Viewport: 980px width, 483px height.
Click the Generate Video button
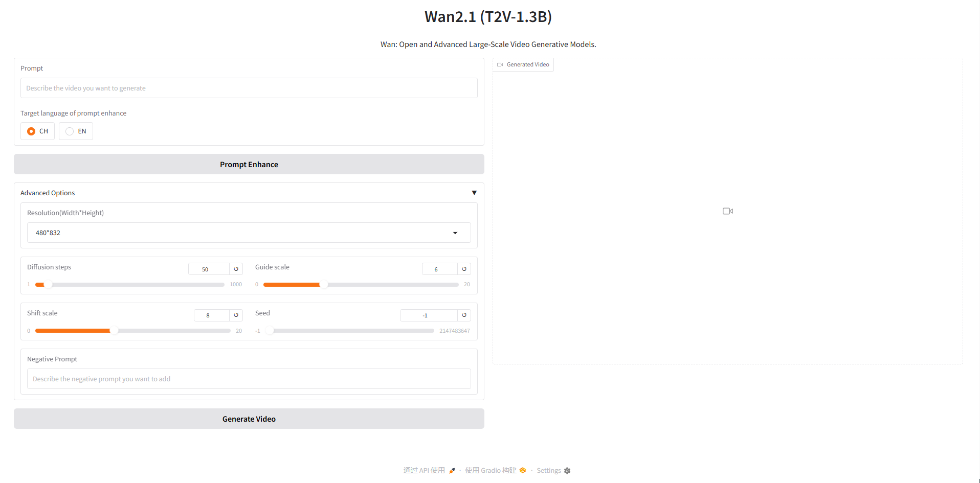tap(249, 419)
